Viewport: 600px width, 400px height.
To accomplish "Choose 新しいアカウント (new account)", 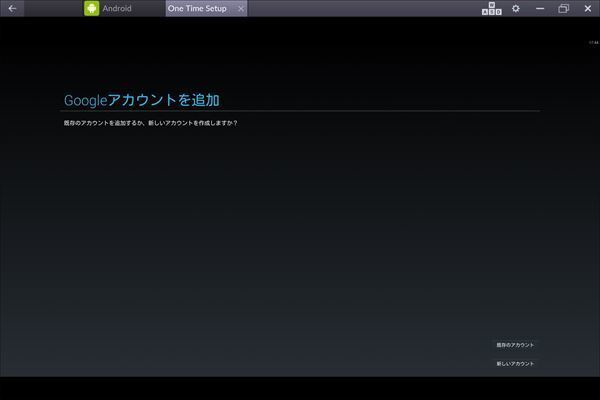I will 515,364.
